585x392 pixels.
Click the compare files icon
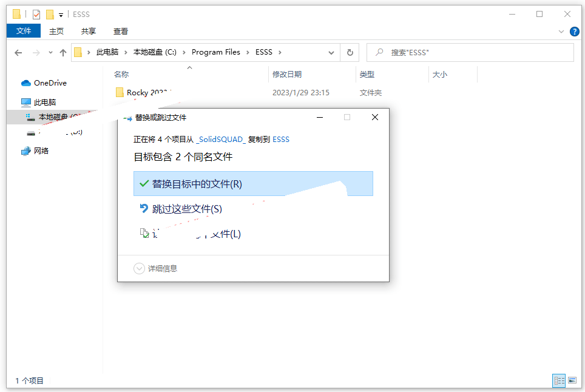[144, 233]
